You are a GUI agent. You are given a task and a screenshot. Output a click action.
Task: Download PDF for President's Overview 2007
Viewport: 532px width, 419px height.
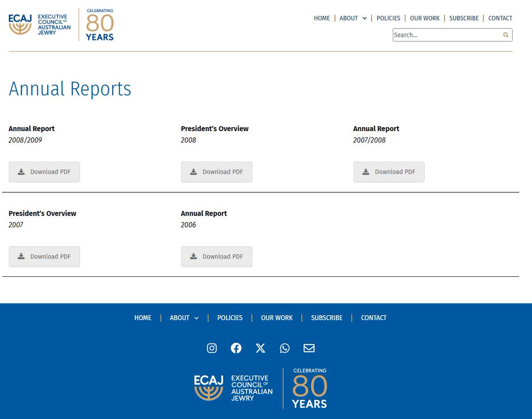click(x=44, y=256)
